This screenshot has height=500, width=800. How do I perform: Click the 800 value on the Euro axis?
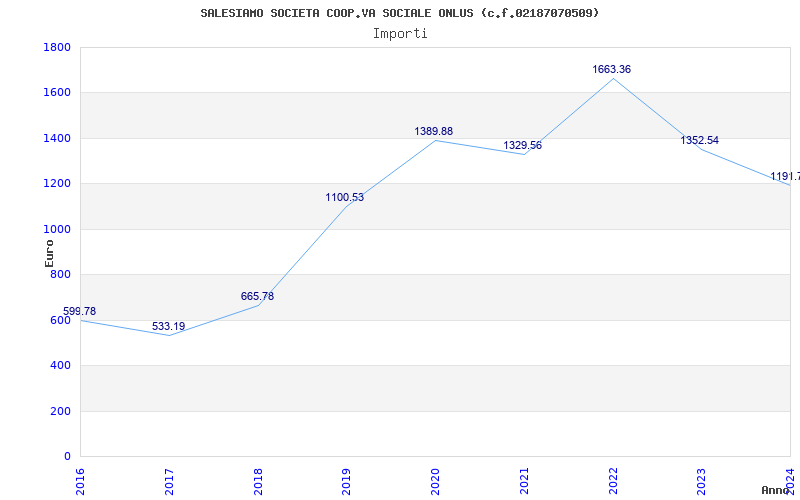pos(61,274)
